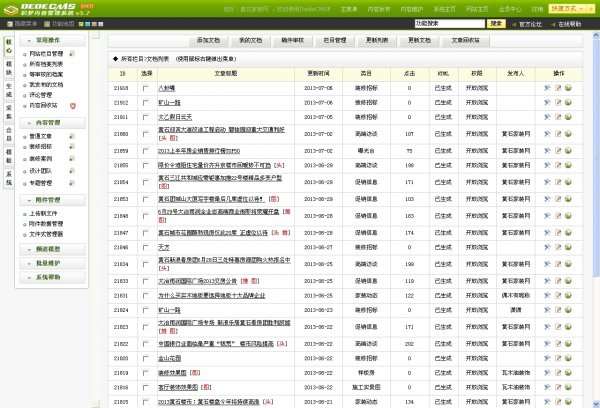Open 会员中心 in the top menu
Screen dimensions: 600x408
point(510,9)
